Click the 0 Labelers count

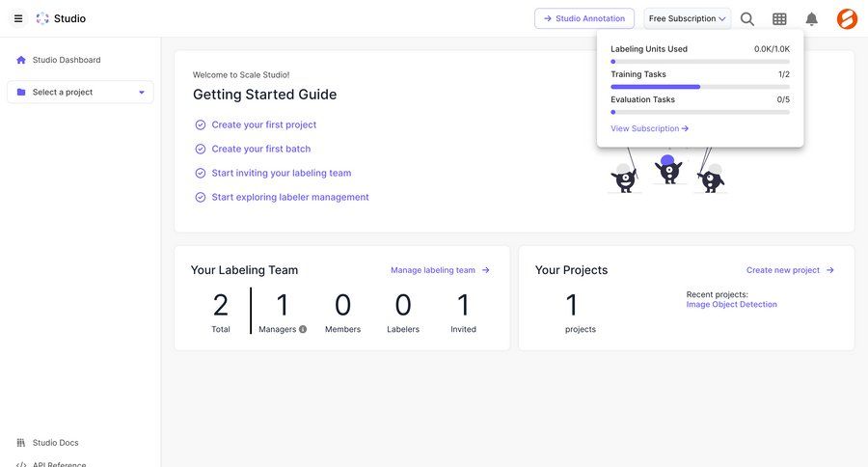pyautogui.click(x=403, y=305)
